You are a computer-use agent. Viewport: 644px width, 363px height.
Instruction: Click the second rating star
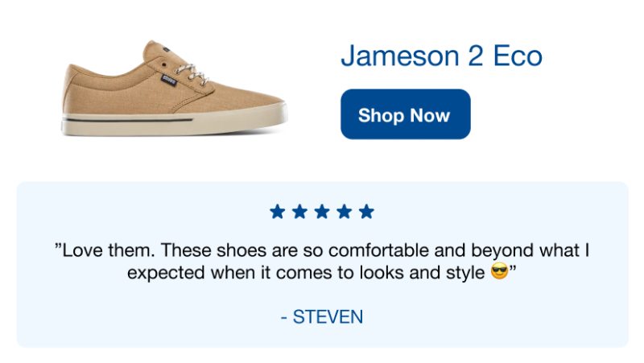coord(299,212)
